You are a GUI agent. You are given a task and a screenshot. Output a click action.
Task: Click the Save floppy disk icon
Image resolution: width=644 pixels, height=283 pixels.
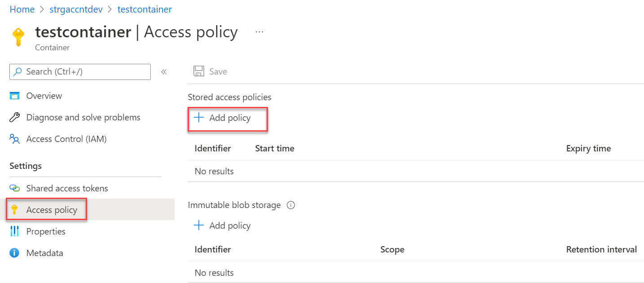click(198, 71)
